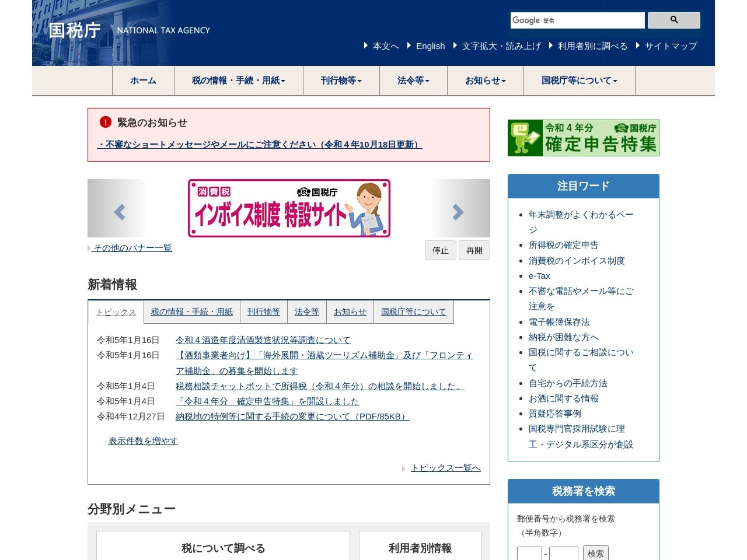Open 電子帳簿保存法 keyword link
The width and height of the screenshot is (747, 560).
(559, 322)
